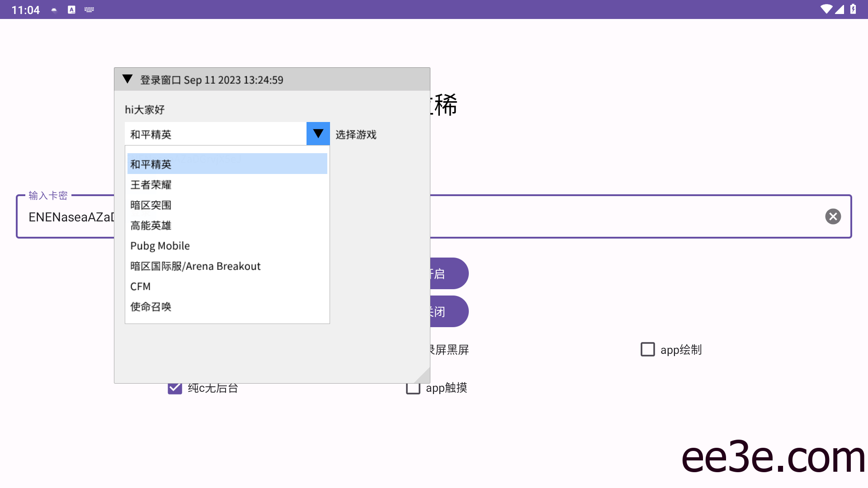Enable the app触摸 checkbox
This screenshot has height=488, width=868.
coord(412,388)
